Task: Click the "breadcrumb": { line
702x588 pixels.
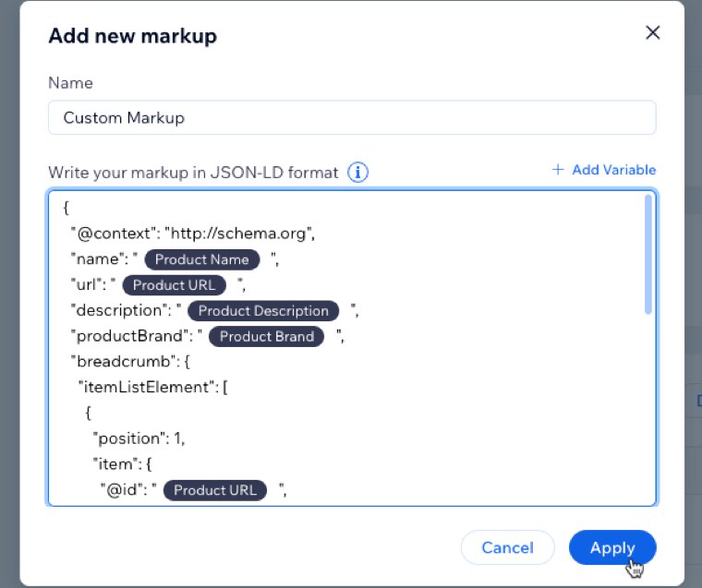Action: tap(130, 362)
